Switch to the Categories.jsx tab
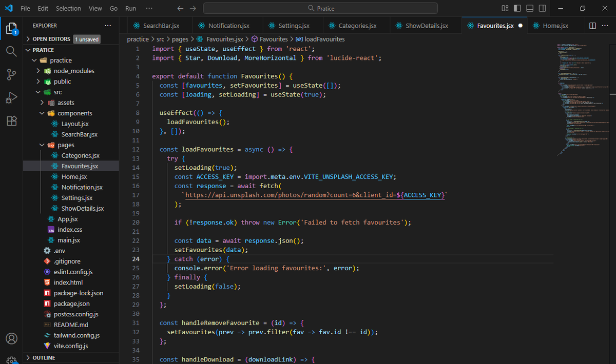 coord(357,26)
